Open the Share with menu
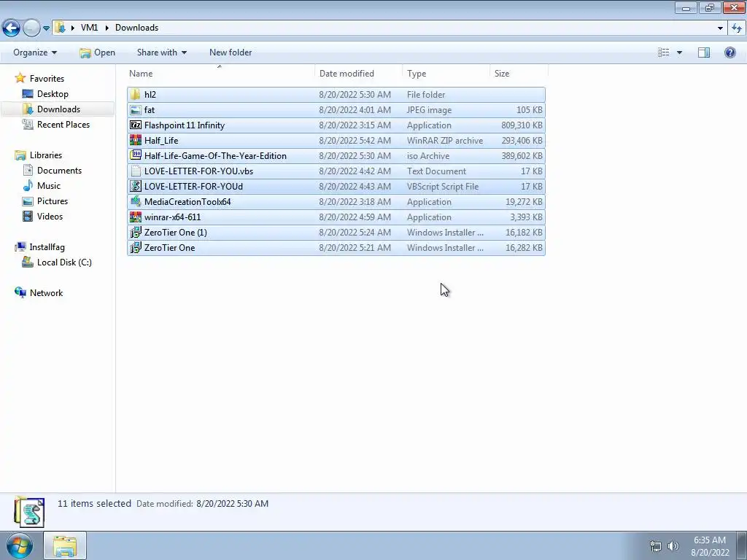Screen dimensions: 747x560 pyautogui.click(x=161, y=52)
